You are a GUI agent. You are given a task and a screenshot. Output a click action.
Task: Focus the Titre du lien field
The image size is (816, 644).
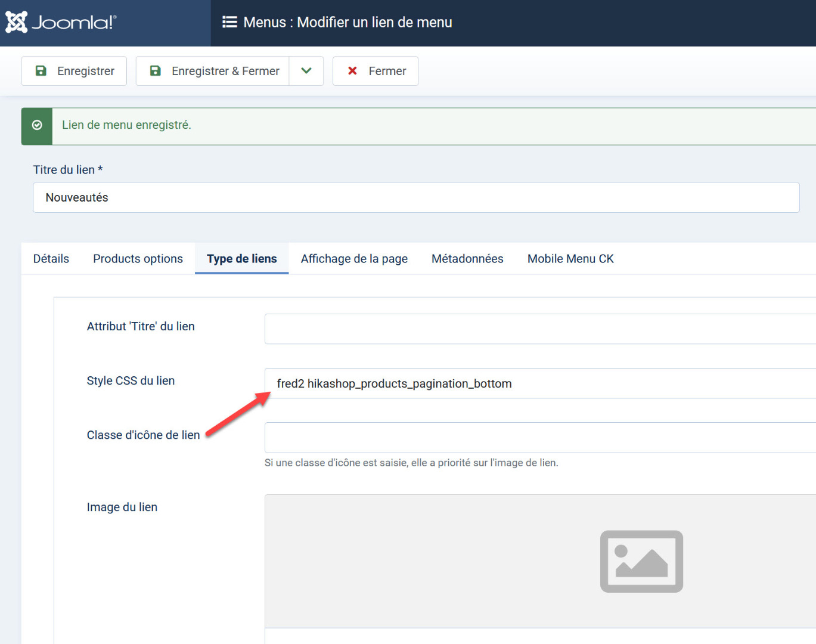416,197
